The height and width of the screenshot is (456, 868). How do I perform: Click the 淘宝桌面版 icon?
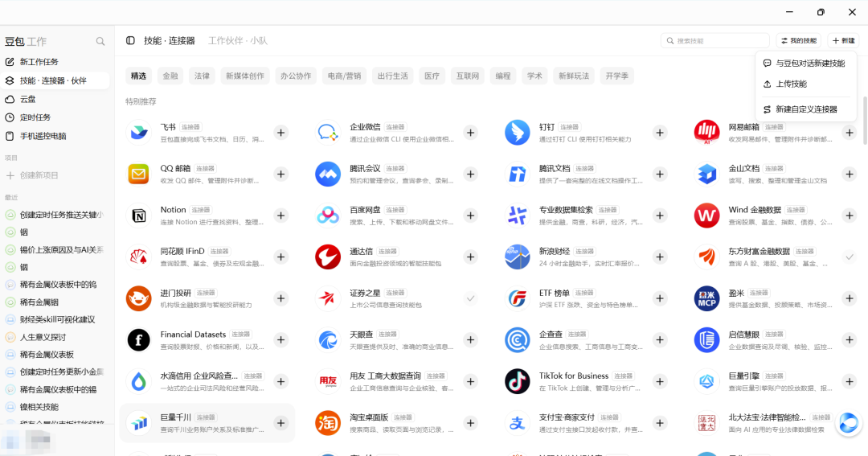click(328, 423)
